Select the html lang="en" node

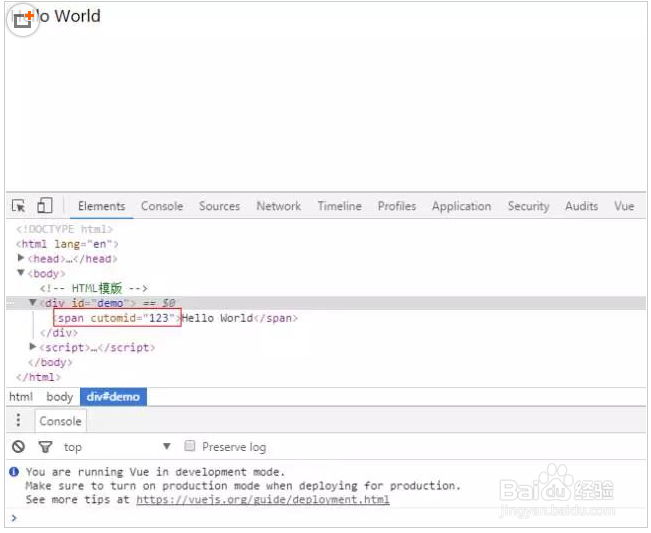pos(67,244)
